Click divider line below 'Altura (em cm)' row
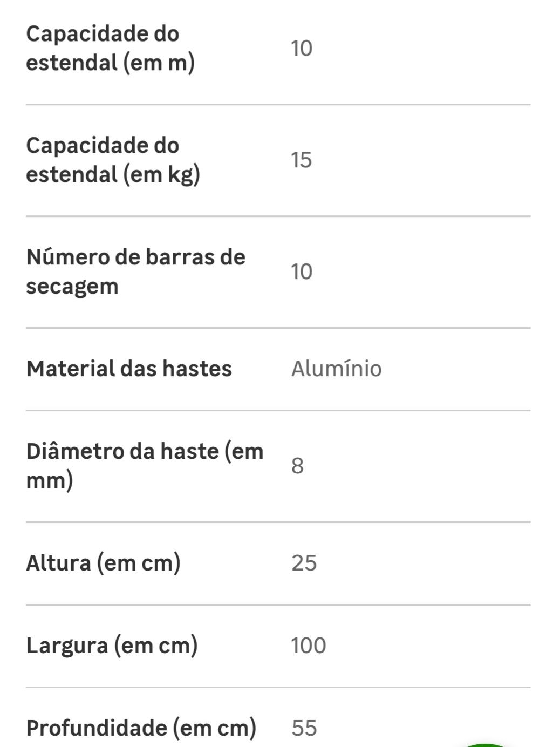560x747 pixels. coord(278,605)
